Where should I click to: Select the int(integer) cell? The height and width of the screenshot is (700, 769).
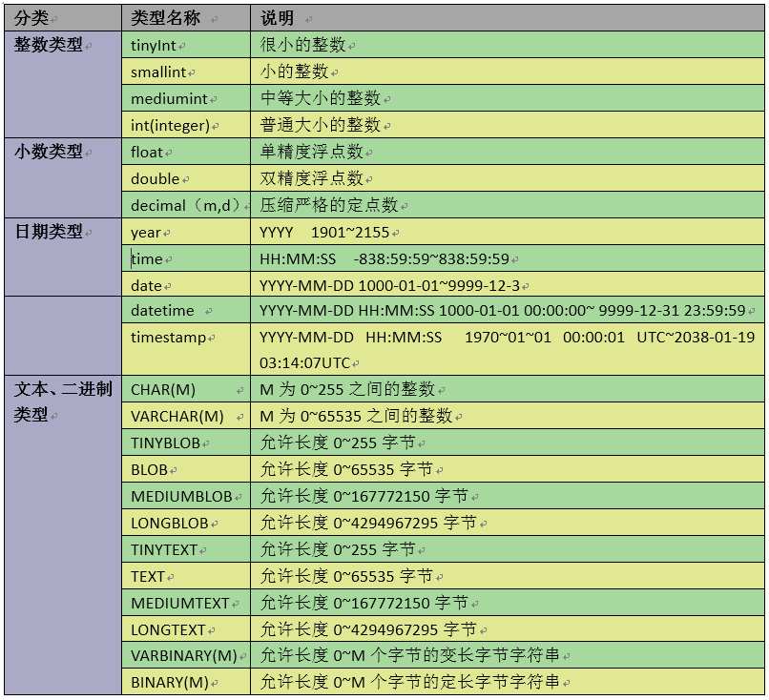[186, 125]
